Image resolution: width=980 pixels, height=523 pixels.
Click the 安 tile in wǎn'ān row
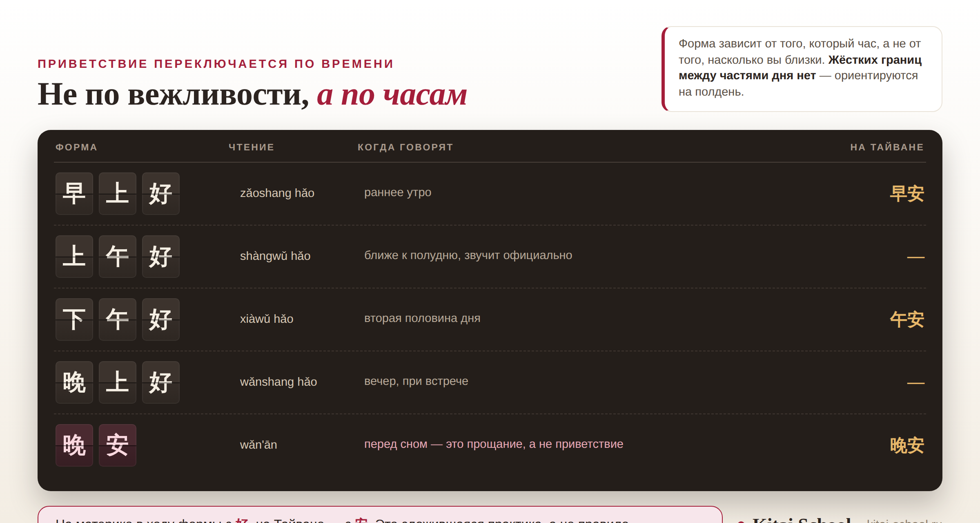coord(118,445)
